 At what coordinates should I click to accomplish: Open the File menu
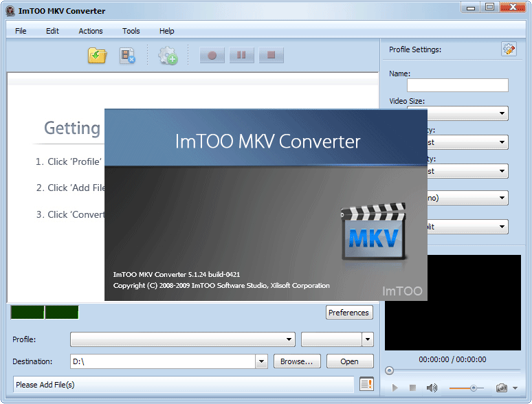coord(21,31)
